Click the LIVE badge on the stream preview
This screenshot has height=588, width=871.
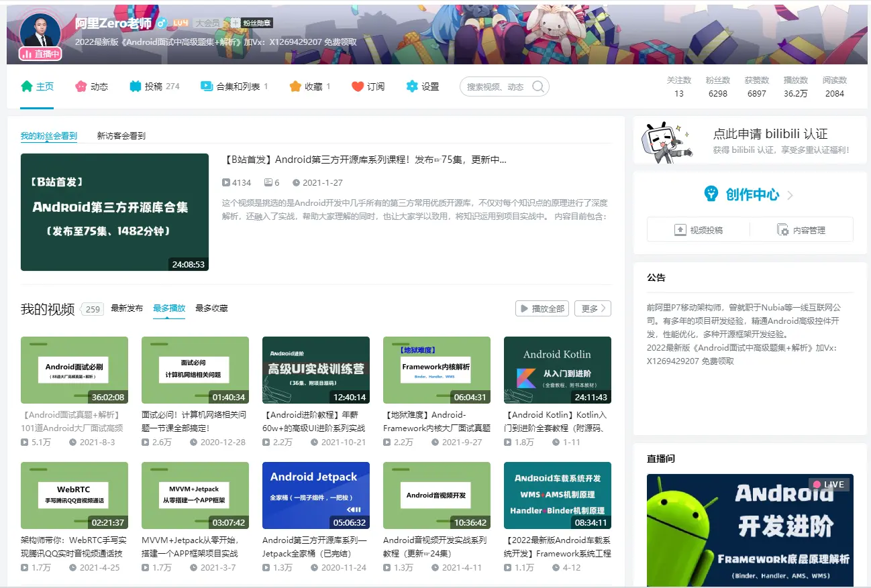[829, 484]
